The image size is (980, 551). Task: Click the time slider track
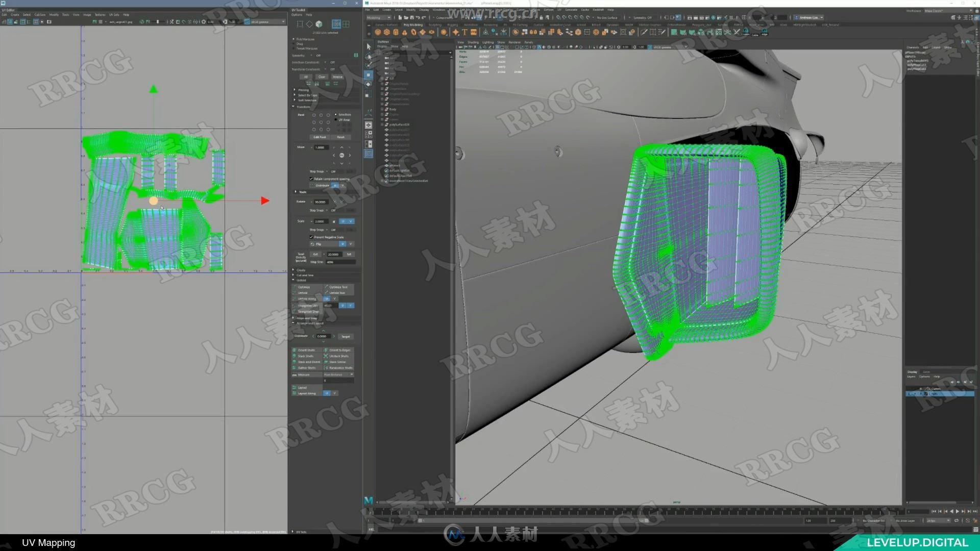point(635,511)
